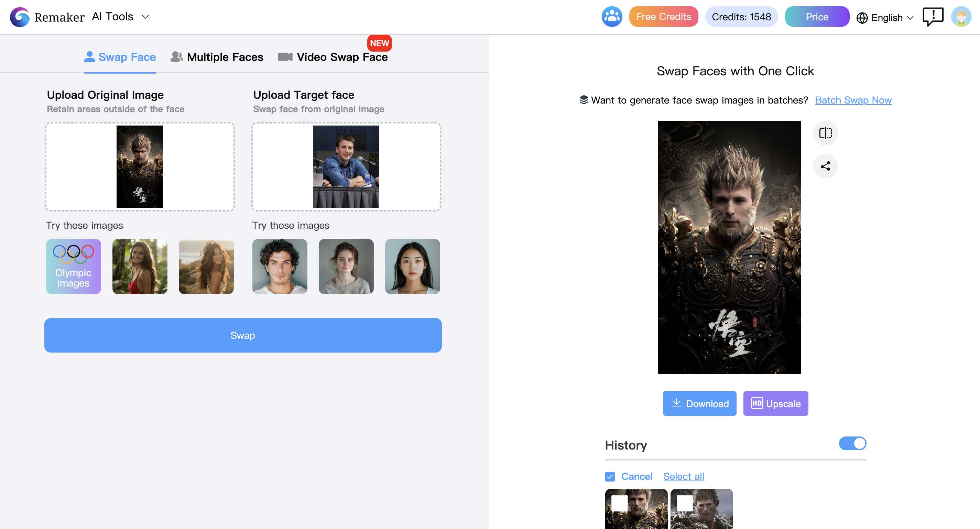
Task: Click the big blue Swap button
Action: (x=243, y=335)
